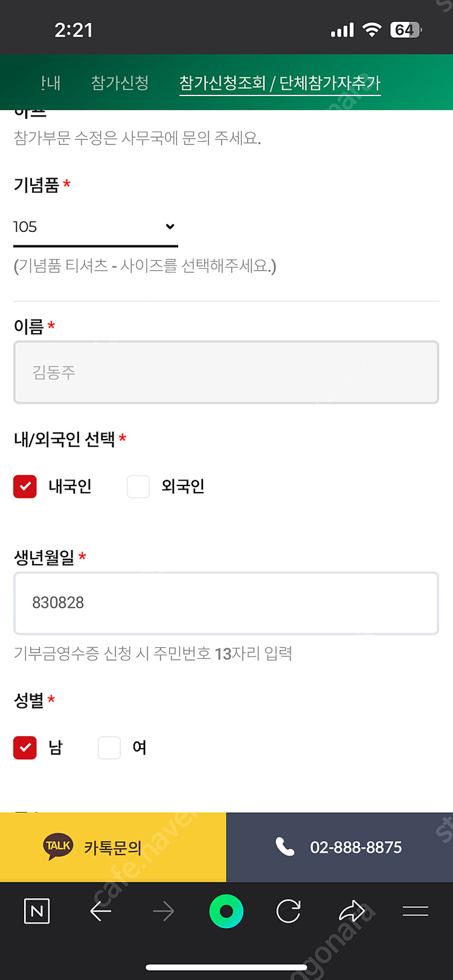Expand the t-shirt size chevron arrow

point(170,226)
